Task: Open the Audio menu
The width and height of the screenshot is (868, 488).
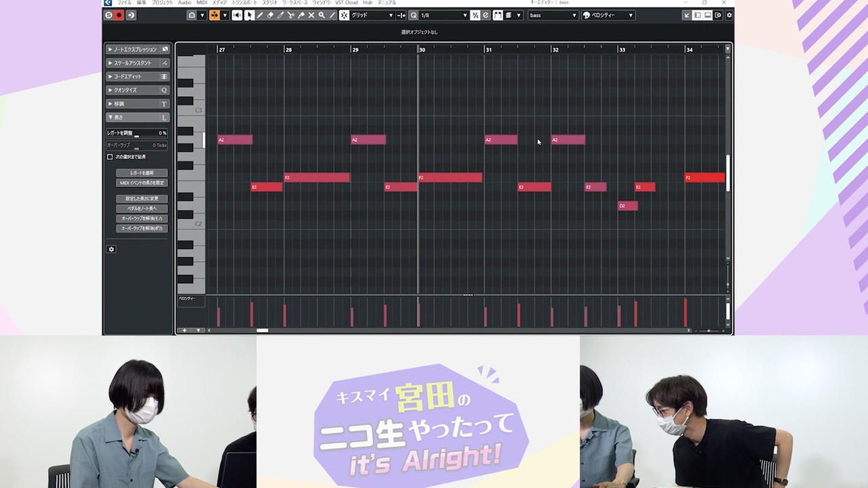Action: click(184, 3)
